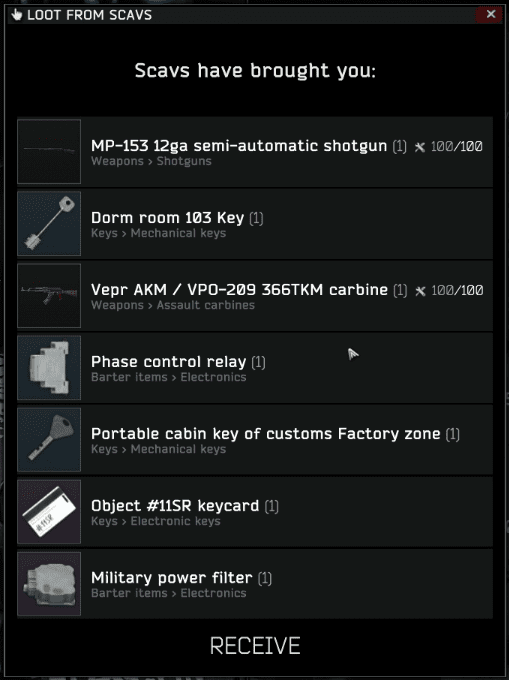
Task: Click the Vepr AKM carbine icon
Action: pos(49,295)
